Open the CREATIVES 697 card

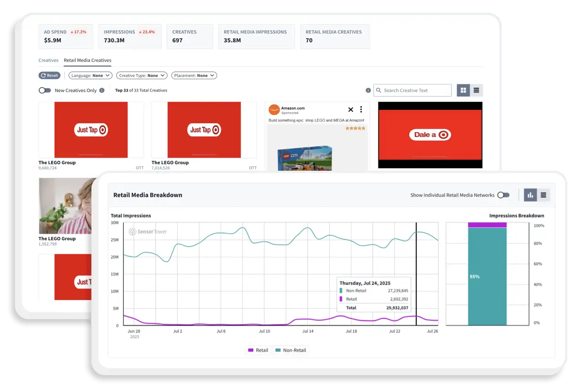[189, 36]
